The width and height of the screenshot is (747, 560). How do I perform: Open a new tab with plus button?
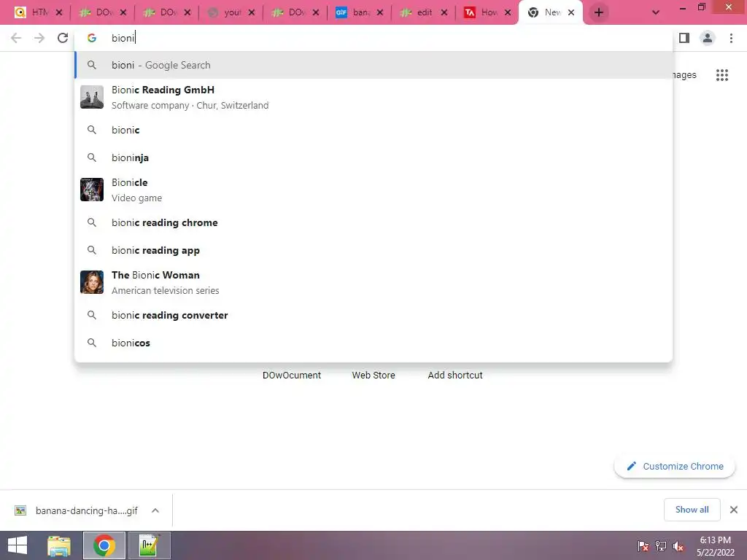click(599, 12)
